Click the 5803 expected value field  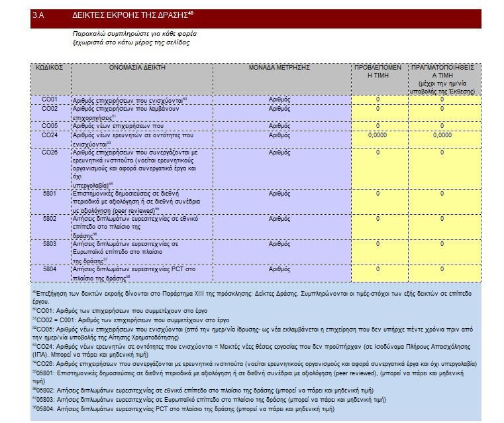[379, 252]
